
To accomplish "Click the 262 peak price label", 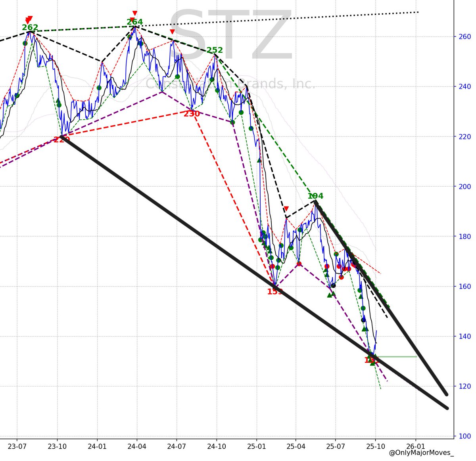I will 30,27.
